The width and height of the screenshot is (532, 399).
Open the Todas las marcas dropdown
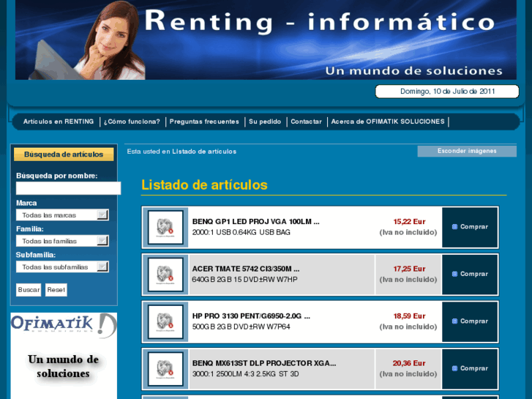tap(62, 215)
